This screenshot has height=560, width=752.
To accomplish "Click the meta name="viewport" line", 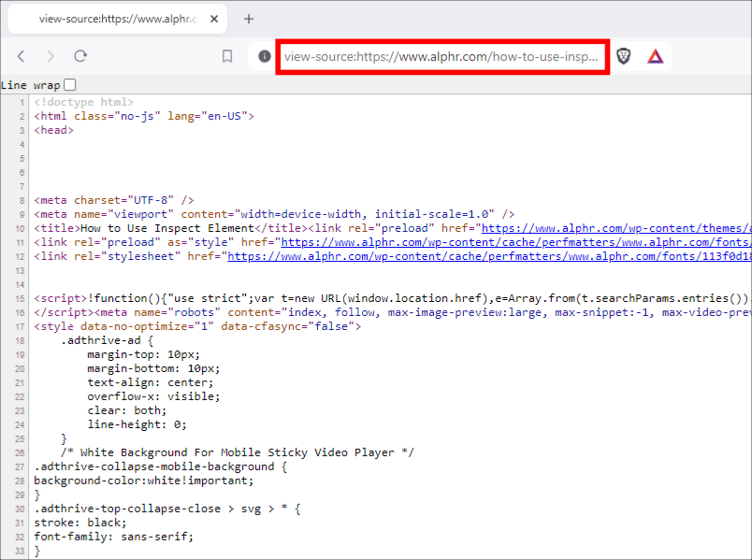I will [x=274, y=214].
